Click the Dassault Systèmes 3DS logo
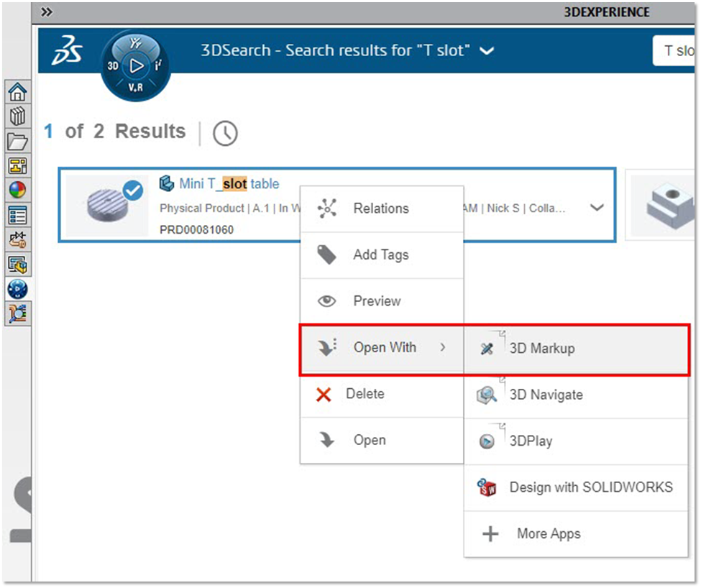Viewport: 701px width, 588px height. [66, 50]
